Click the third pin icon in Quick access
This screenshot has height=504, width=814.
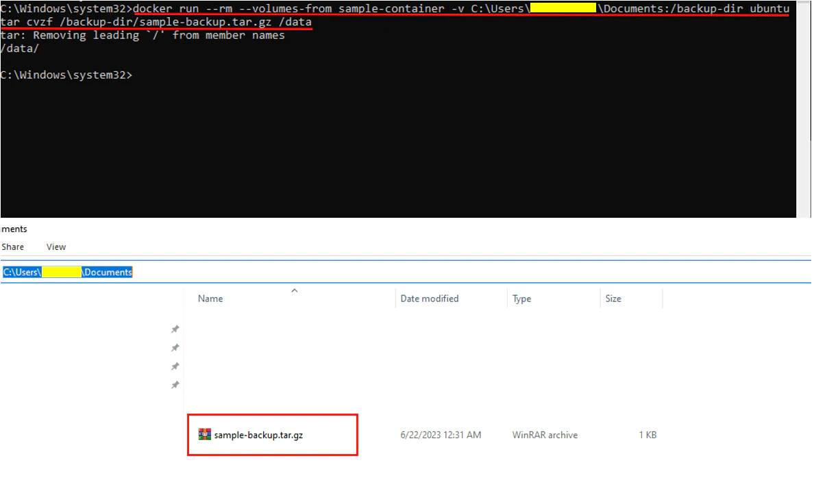click(175, 366)
